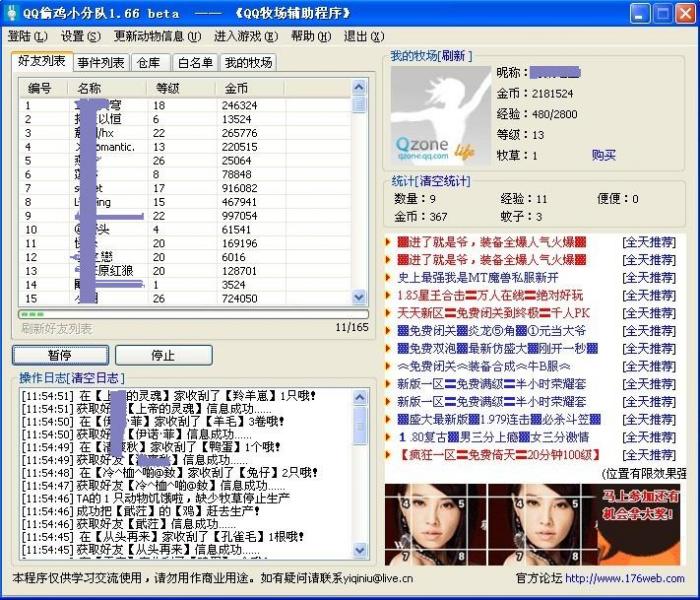This screenshot has width=700, height=600.
Task: Open the 进入游戏(E) menu
Action: point(246,36)
